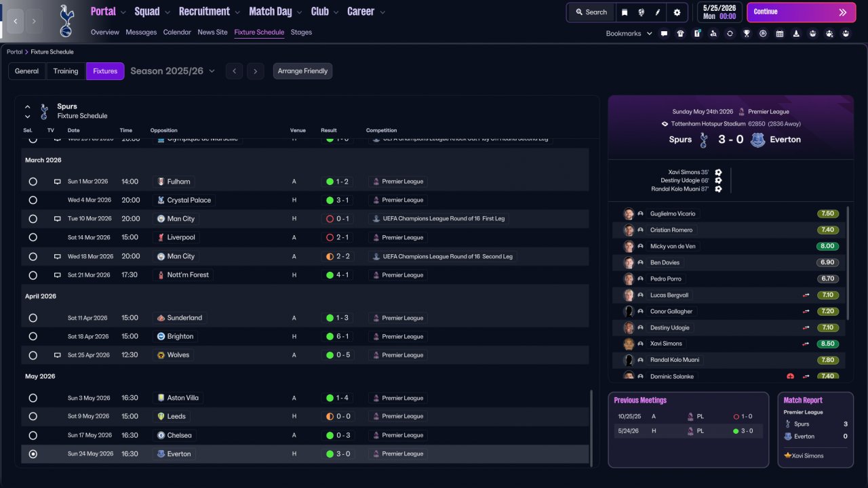The height and width of the screenshot is (488, 868).
Task: Go forward with the right navigation arrow
Action: point(34,21)
